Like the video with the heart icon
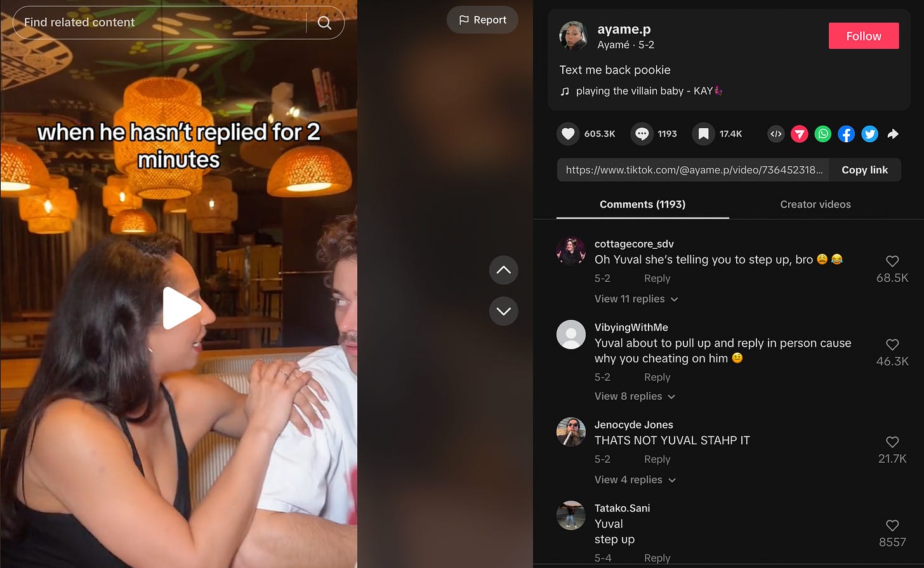 pos(568,134)
